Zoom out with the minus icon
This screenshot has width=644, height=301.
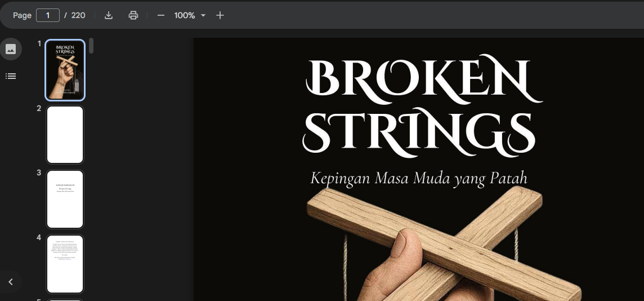pyautogui.click(x=161, y=15)
